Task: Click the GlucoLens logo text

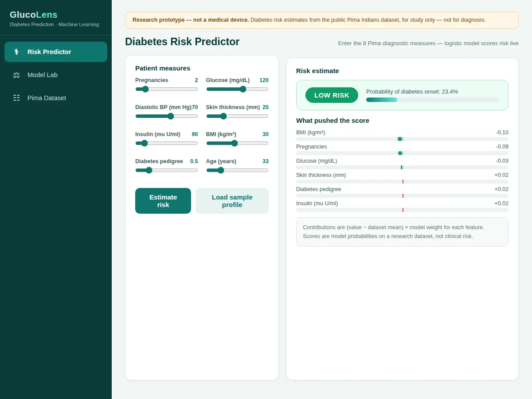Action: [34, 15]
